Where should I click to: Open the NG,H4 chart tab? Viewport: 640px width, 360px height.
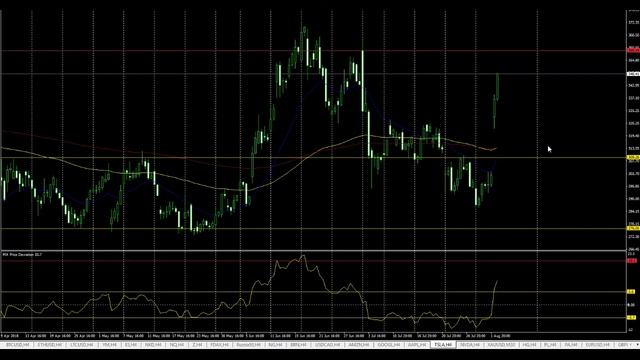coord(275,345)
